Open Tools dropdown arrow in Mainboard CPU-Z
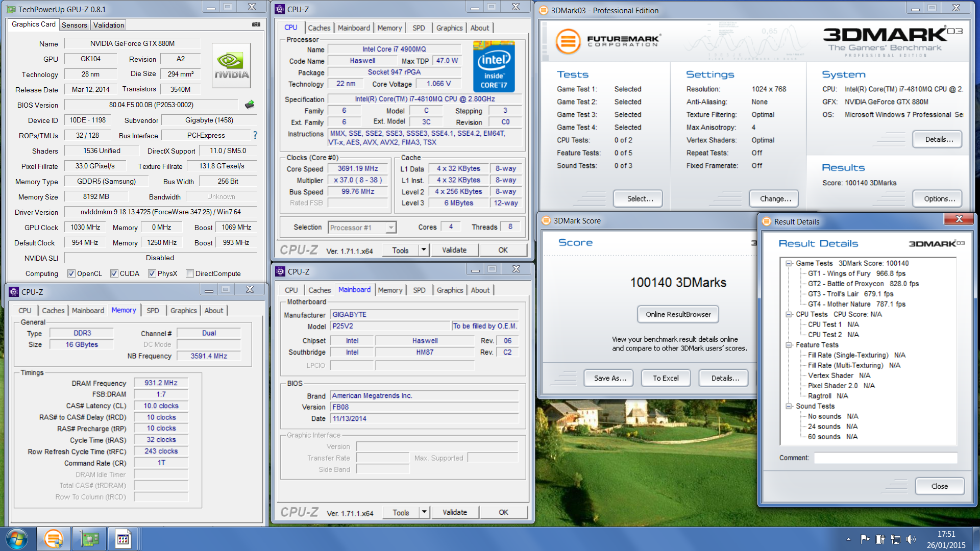Viewport: 980px width, 551px height. (424, 512)
